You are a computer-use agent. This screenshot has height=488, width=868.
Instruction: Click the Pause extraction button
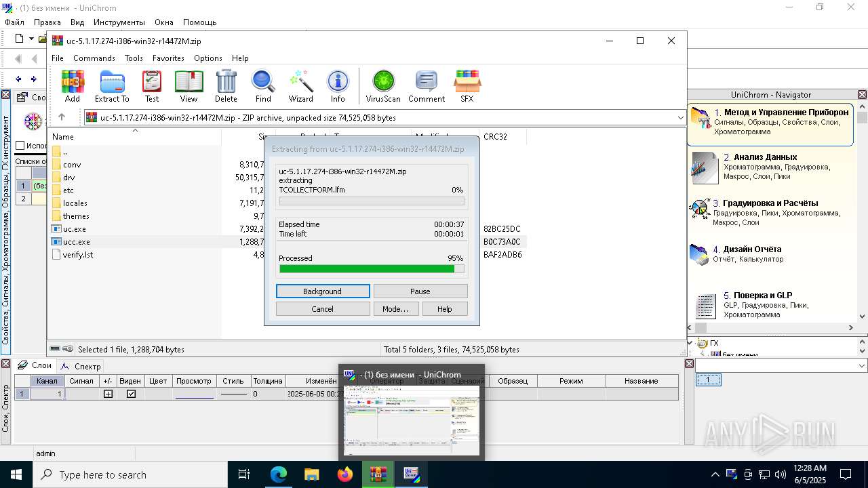click(x=420, y=291)
